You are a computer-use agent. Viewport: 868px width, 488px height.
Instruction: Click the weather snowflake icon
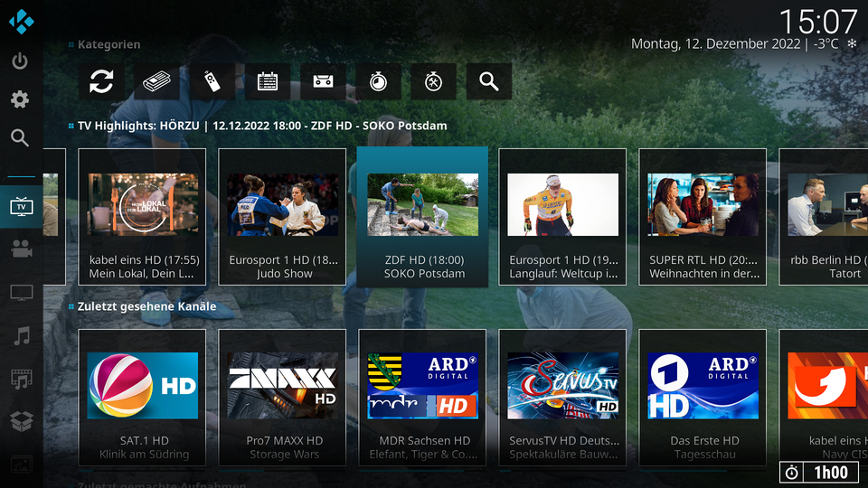coord(852,43)
